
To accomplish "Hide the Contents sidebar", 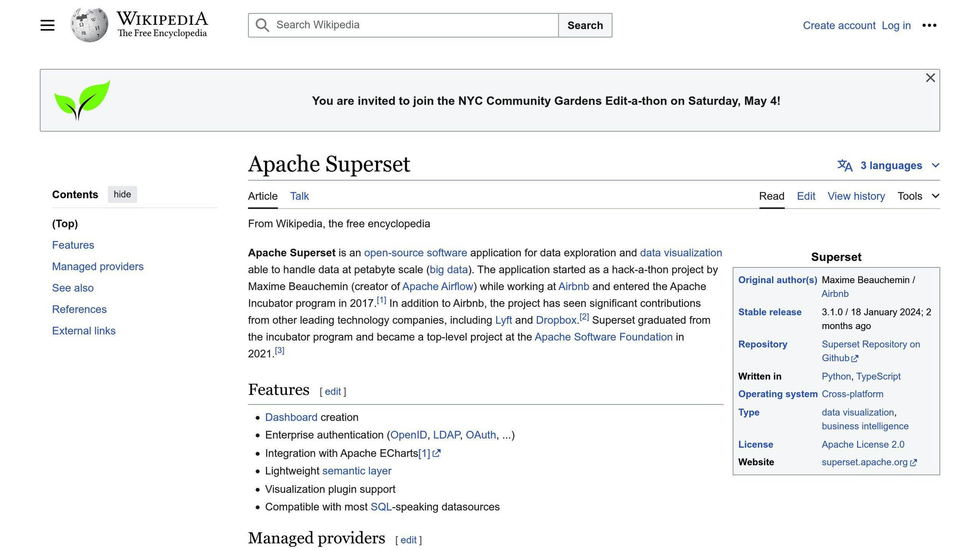I will (x=122, y=194).
